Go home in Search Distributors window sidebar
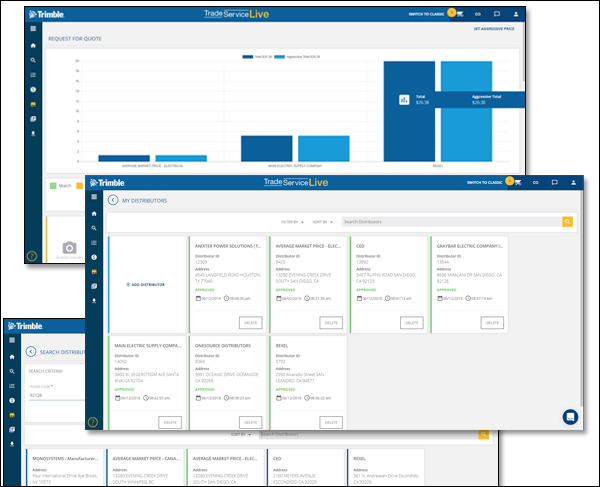This screenshot has width=600, height=487. tap(12, 357)
